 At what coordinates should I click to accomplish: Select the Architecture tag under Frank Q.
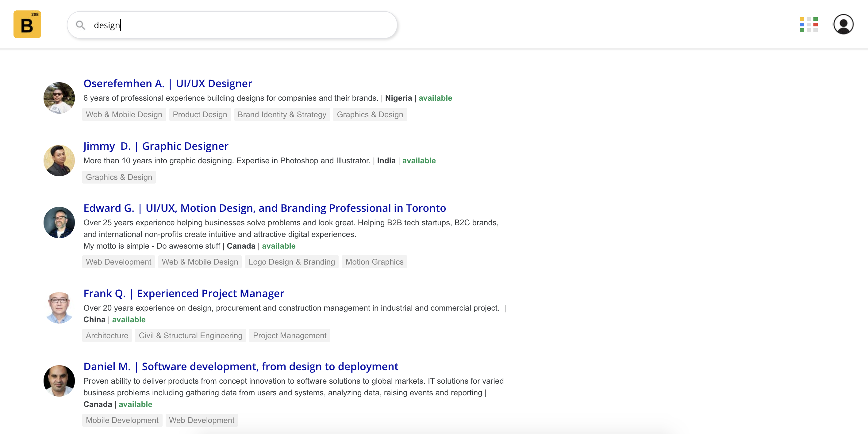click(x=107, y=335)
